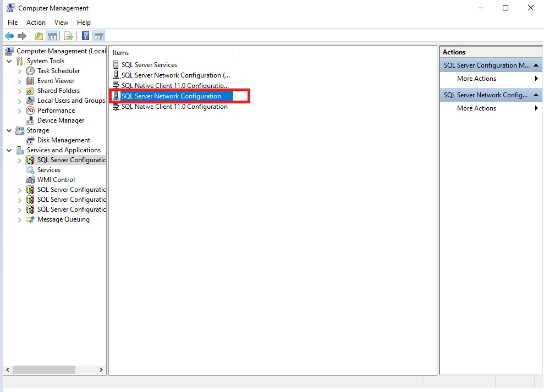This screenshot has height=392, width=544.
Task: Click the Task Scheduler clock icon
Action: point(31,71)
